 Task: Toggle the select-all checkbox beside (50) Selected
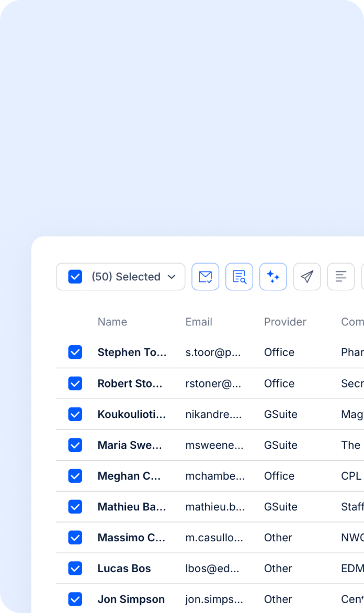pos(75,277)
